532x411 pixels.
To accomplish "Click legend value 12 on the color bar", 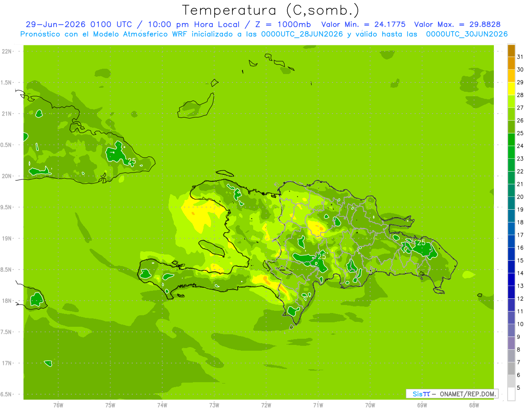I will pyautogui.click(x=520, y=299).
